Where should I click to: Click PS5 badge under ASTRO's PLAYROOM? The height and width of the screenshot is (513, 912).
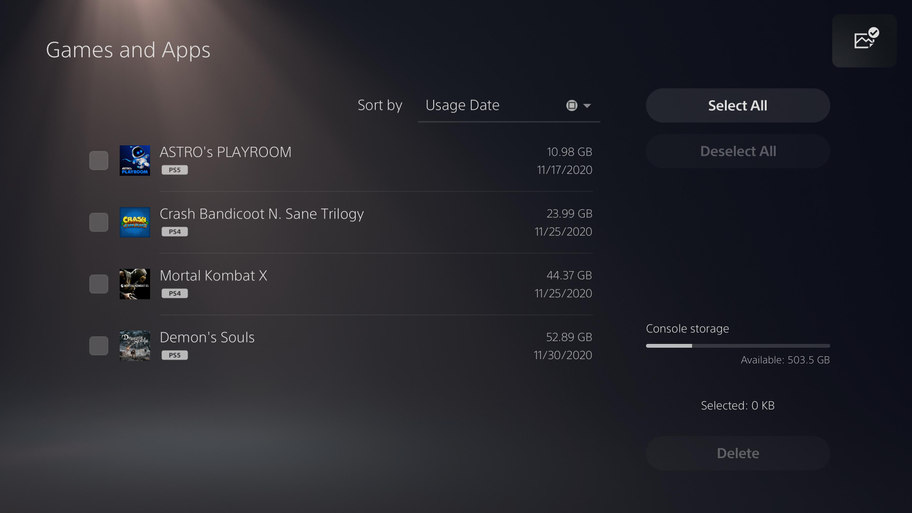tap(174, 170)
